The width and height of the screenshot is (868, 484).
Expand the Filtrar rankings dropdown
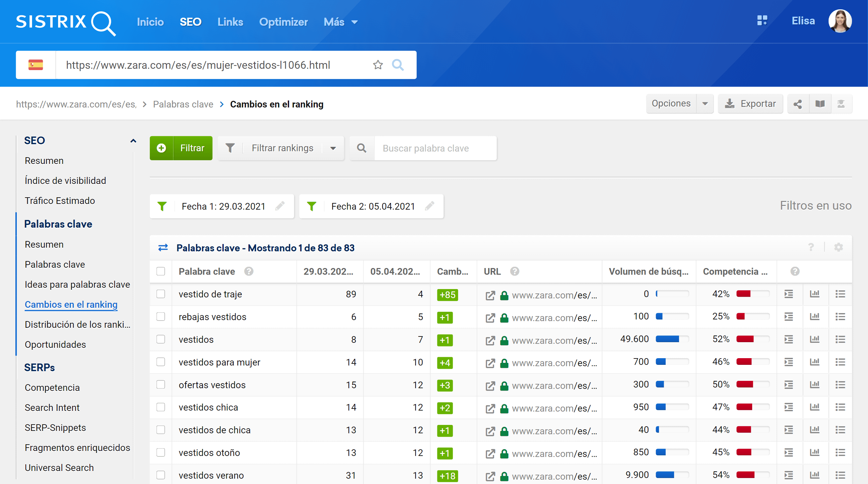point(333,148)
